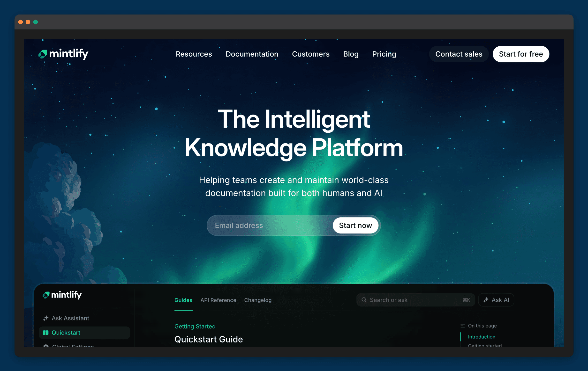Open the Resources navigation menu
This screenshot has width=588, height=371.
[194, 54]
